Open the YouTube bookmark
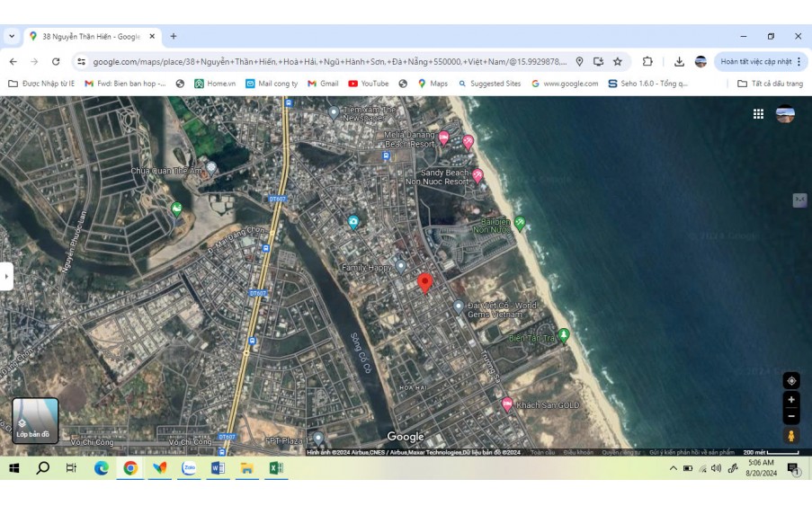 [368, 84]
